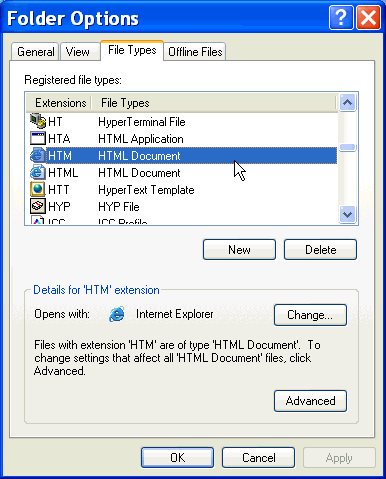Click Change... to pick another program
This screenshot has width=386, height=479.
(310, 315)
